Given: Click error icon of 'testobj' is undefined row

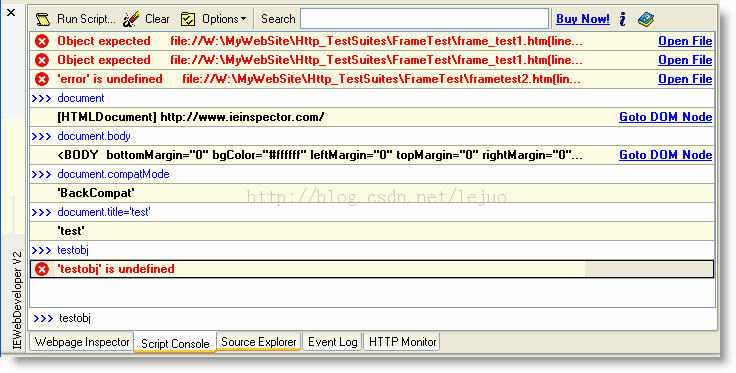Looking at the screenshot, I should point(42,269).
